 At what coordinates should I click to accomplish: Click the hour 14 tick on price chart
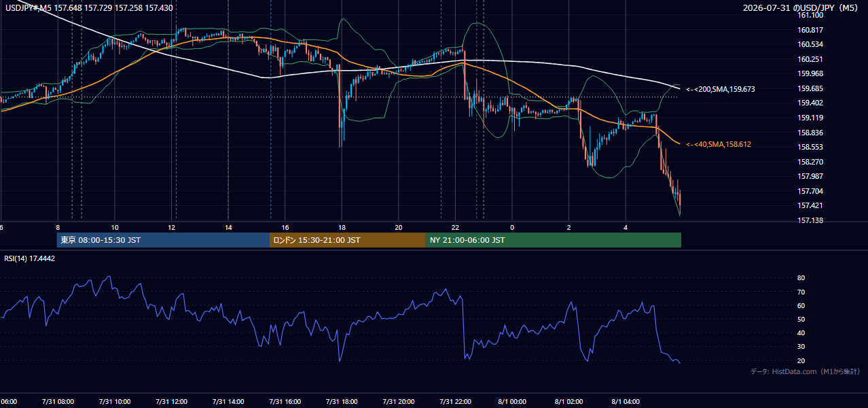pos(228,227)
